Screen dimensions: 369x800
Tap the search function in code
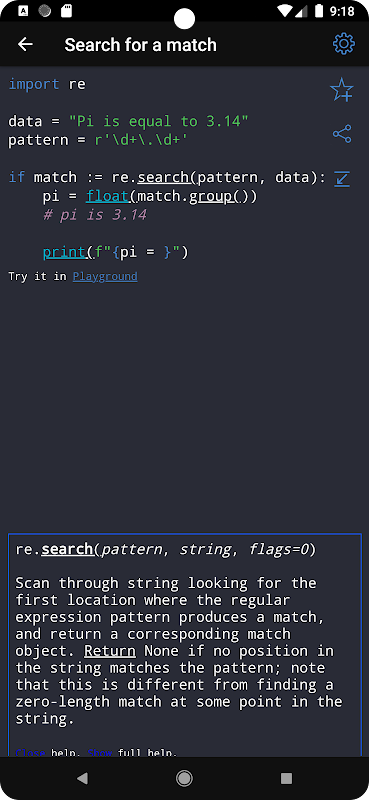click(163, 178)
